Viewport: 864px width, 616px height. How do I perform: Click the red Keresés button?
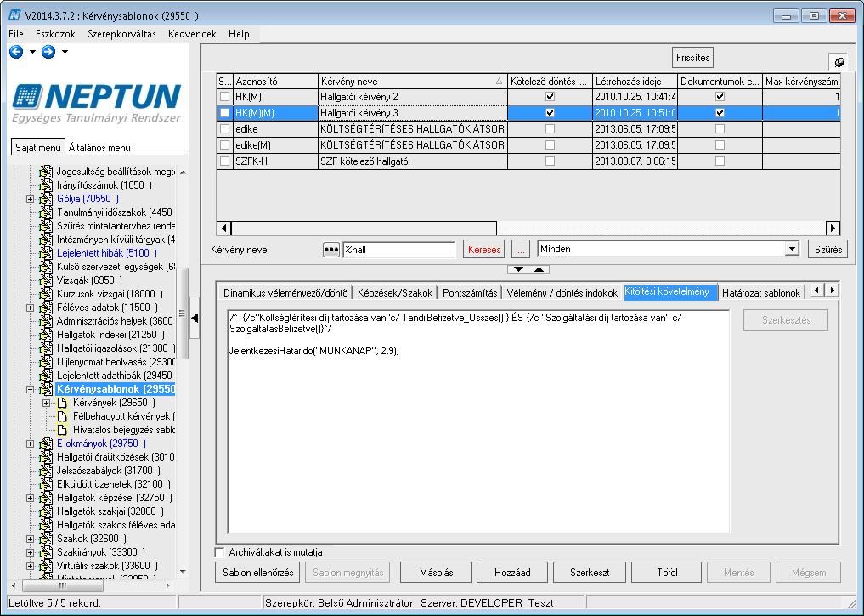point(483,250)
